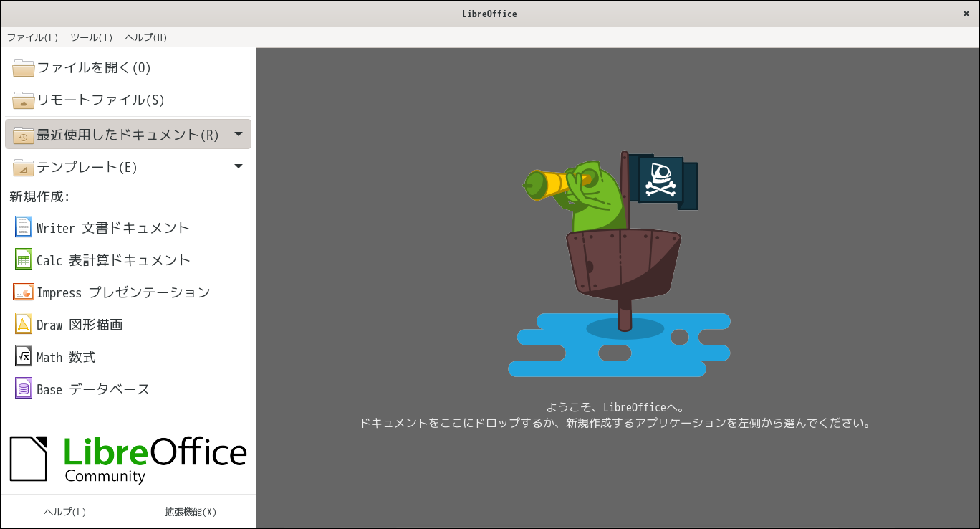
Task: Select 最近使用したドキュメント(R) button
Action: [115, 134]
